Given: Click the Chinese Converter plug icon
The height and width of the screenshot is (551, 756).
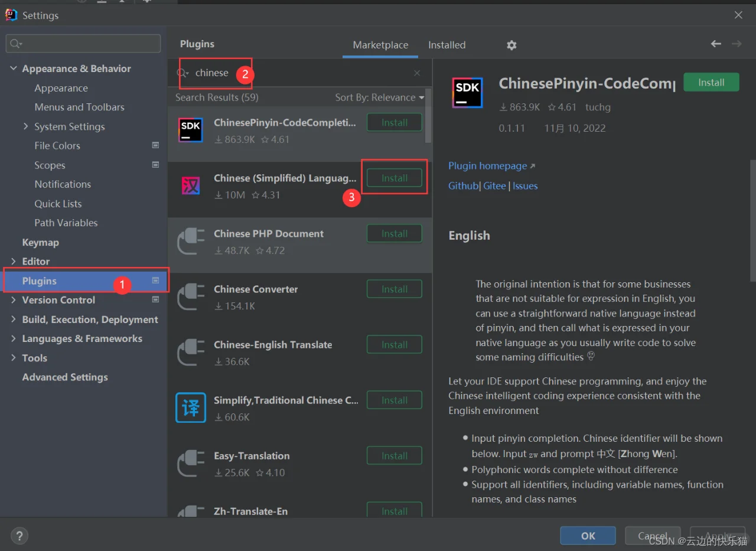Looking at the screenshot, I should point(190,297).
